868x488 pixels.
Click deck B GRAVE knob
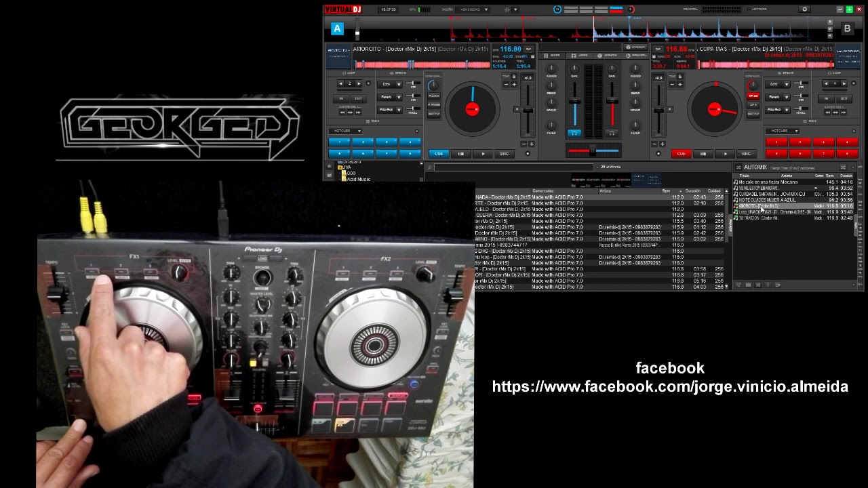coord(635,105)
